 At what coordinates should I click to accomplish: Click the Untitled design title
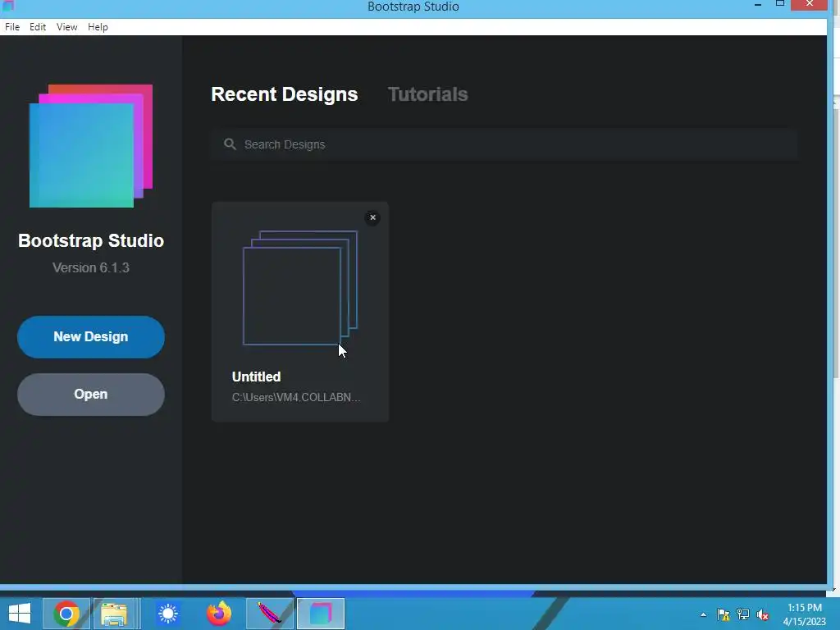click(x=256, y=377)
